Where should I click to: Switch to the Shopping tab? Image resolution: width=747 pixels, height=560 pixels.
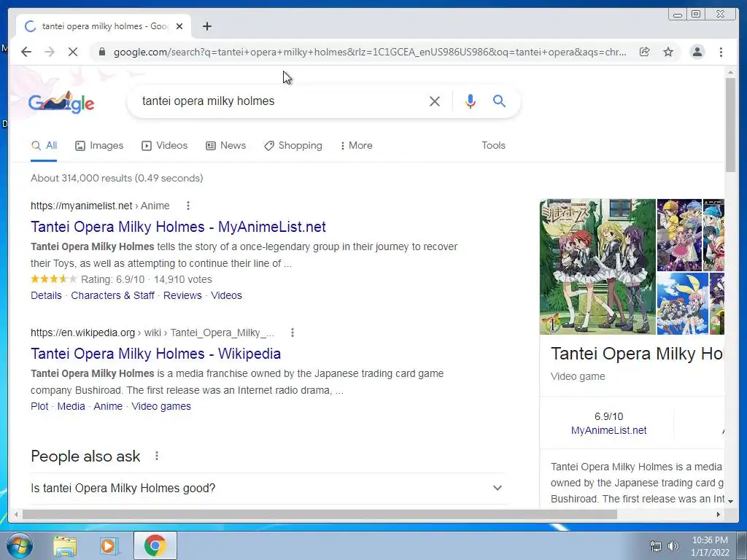tap(293, 146)
